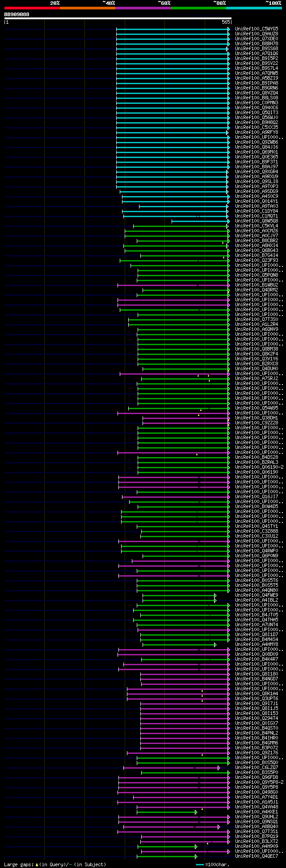Select label UniRef100_Q5PQN8
286x868 pixels.
(x=257, y=275)
